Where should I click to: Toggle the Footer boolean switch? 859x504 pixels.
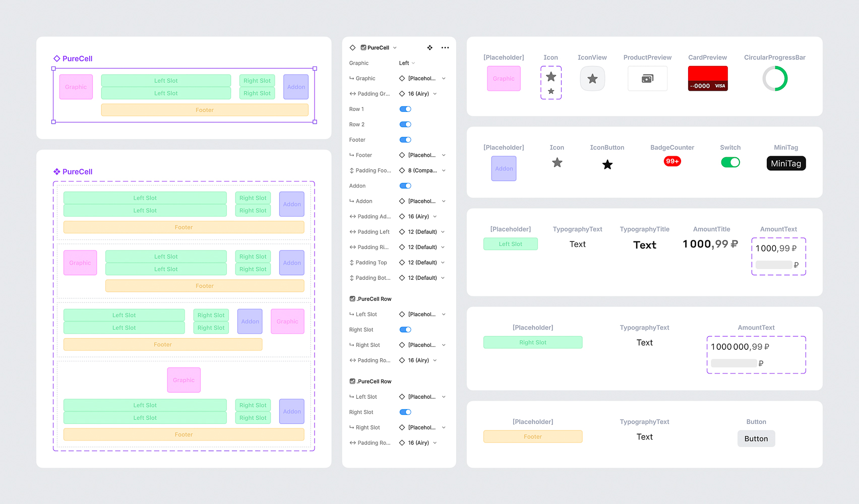coord(405,140)
